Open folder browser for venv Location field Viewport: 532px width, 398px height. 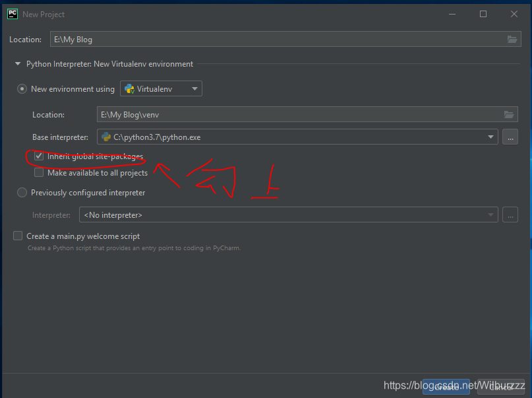(x=508, y=115)
